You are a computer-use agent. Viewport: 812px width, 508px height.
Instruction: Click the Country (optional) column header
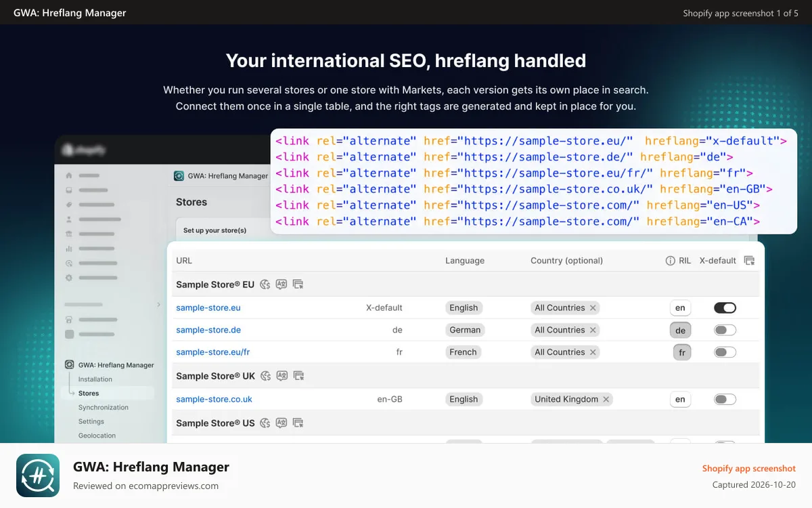566,261
